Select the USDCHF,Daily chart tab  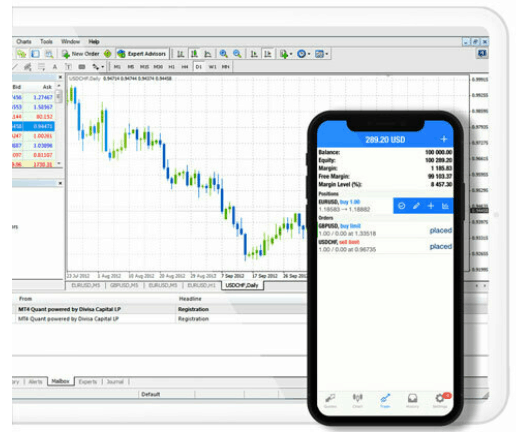point(242,286)
